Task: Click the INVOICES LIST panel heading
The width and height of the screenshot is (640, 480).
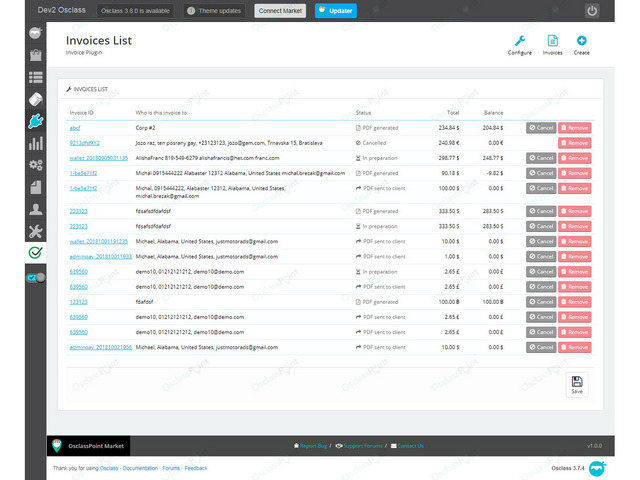Action: 87,89
